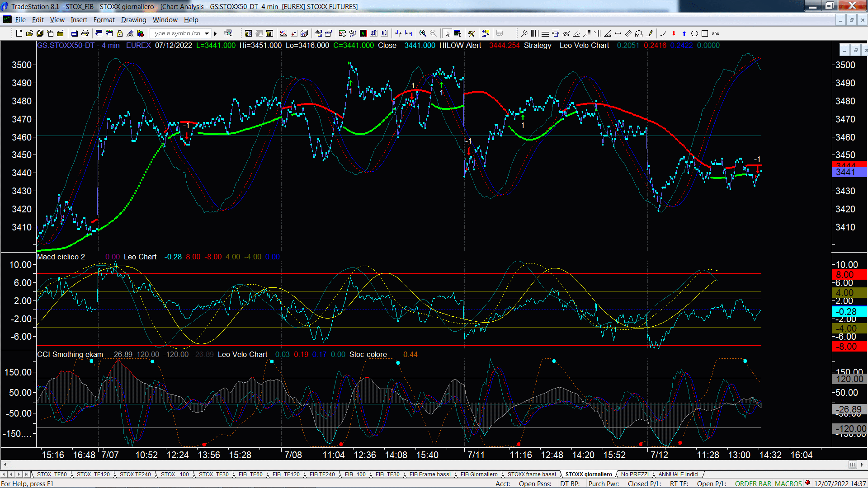Select the pointer arrow tool
The width and height of the screenshot is (868, 488).
pyautogui.click(x=448, y=33)
